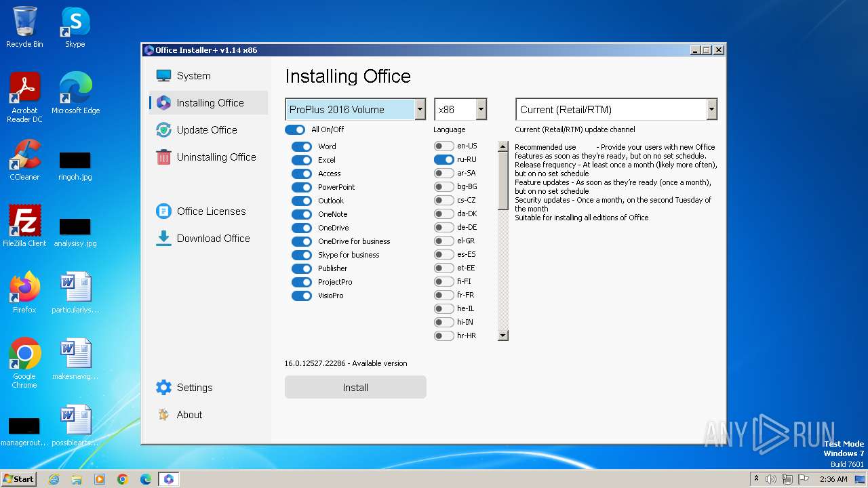Open file explorer from taskbar
The height and width of the screenshot is (488, 868).
coord(77,479)
